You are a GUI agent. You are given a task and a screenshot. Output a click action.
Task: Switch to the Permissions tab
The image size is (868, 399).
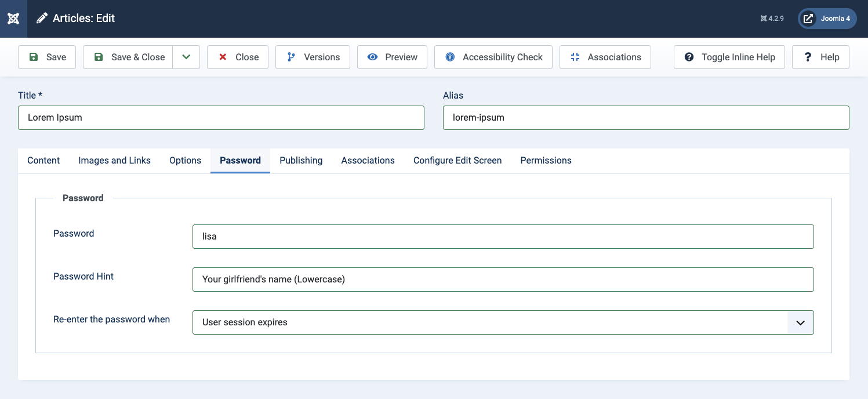coord(546,161)
